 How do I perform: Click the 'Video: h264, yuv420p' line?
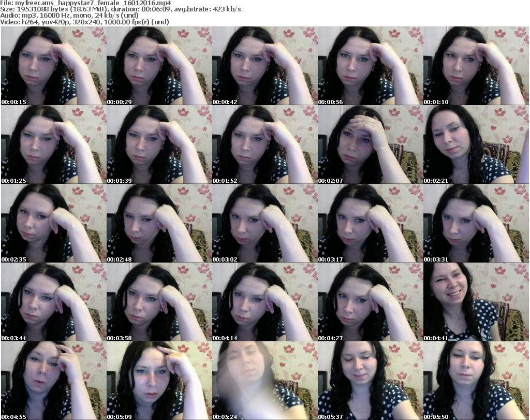pos(84,22)
